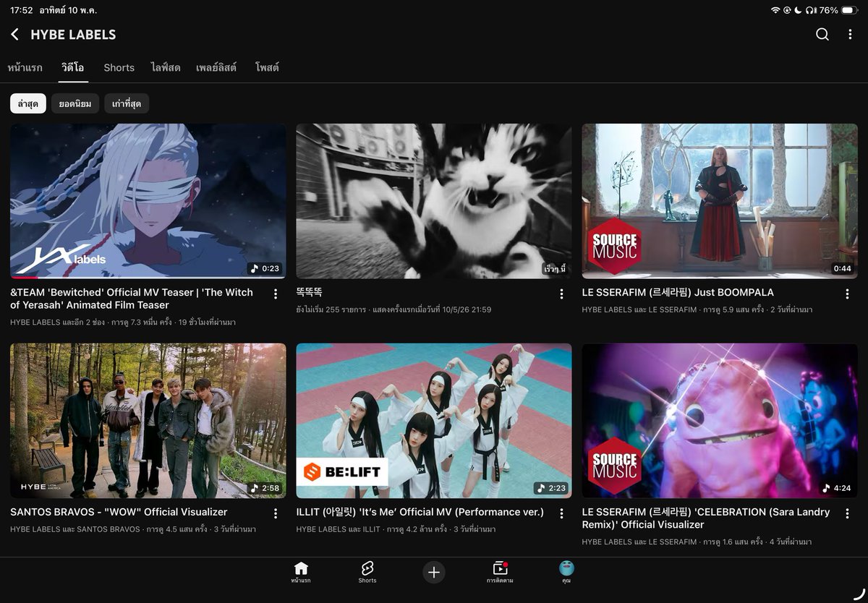This screenshot has height=603, width=868.
Task: Click the 17:52 clock in status bar
Action: (x=22, y=10)
